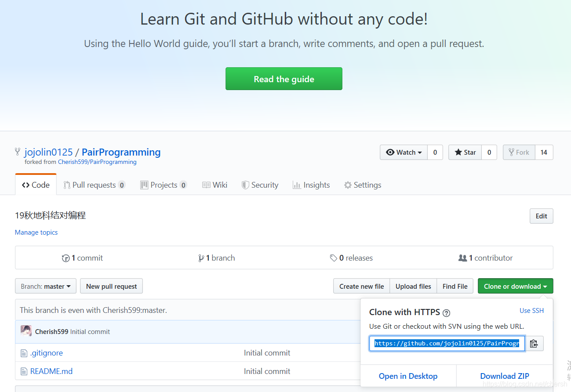571x392 pixels.
Task: Copy the clone URL with the clipboard icon
Action: [535, 343]
